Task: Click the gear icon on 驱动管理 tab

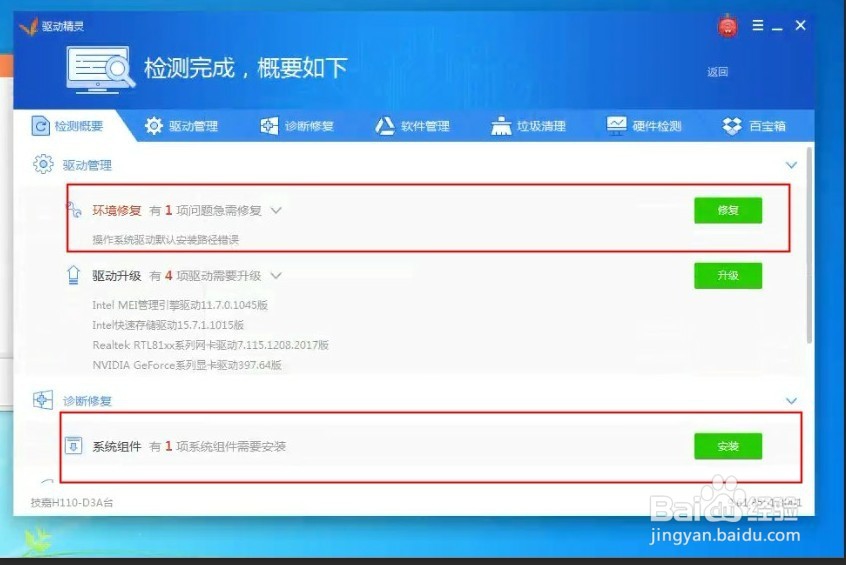Action: [154, 126]
